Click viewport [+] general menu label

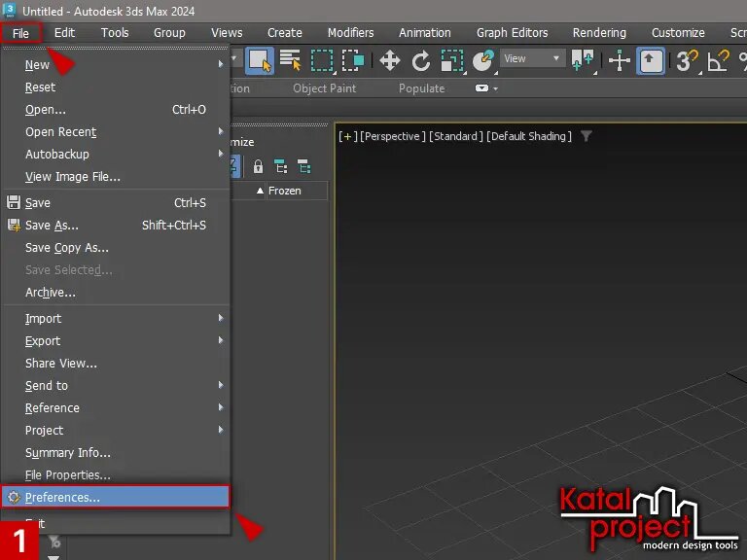(x=348, y=136)
